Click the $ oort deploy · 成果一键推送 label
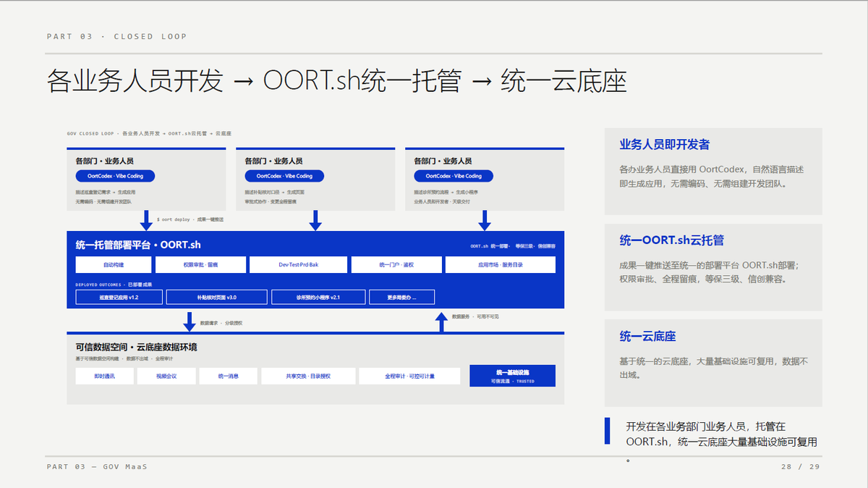This screenshot has height=488, width=868. [190, 219]
